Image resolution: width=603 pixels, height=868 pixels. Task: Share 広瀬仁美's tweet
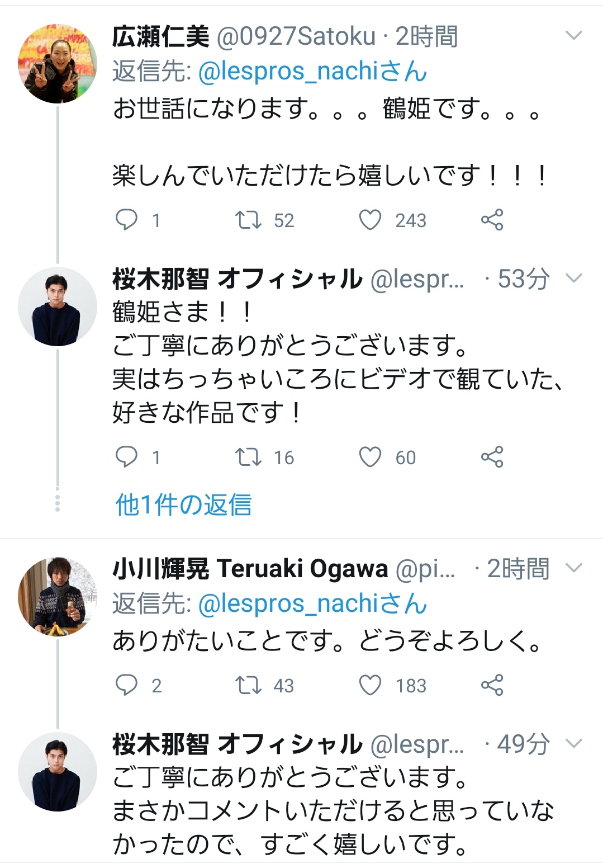492,220
